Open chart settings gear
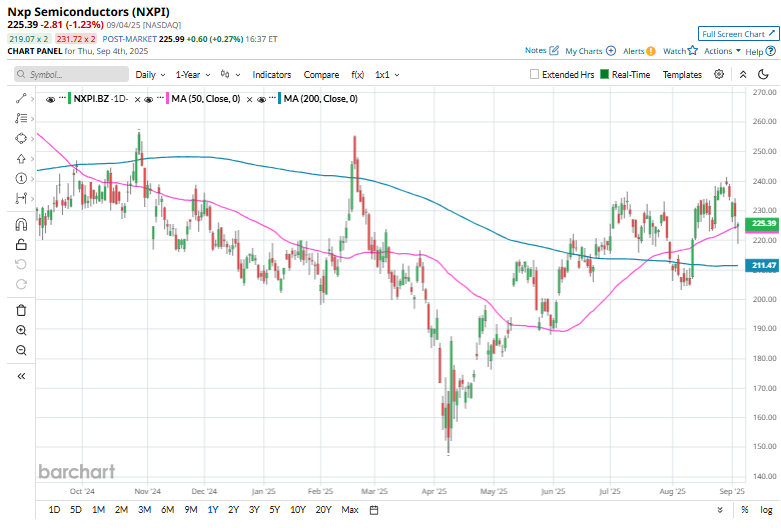This screenshot has height=528, width=781. [719, 74]
